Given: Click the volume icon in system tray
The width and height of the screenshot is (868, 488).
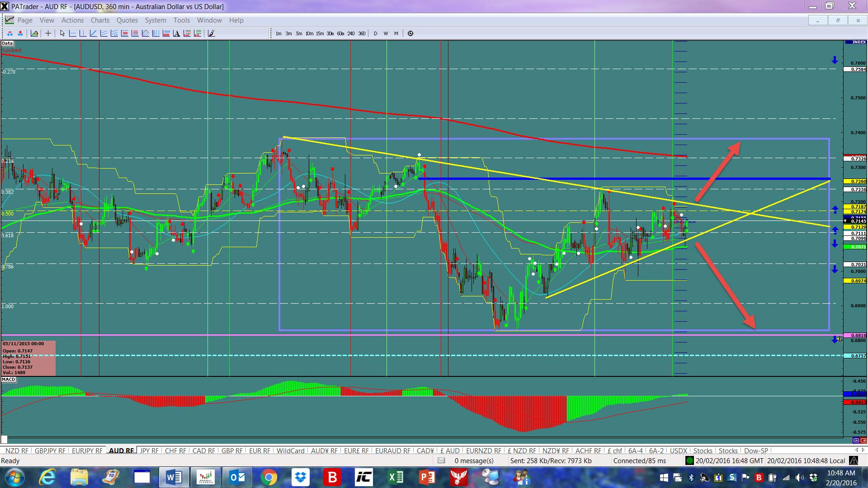Looking at the screenshot, I should click(x=800, y=478).
